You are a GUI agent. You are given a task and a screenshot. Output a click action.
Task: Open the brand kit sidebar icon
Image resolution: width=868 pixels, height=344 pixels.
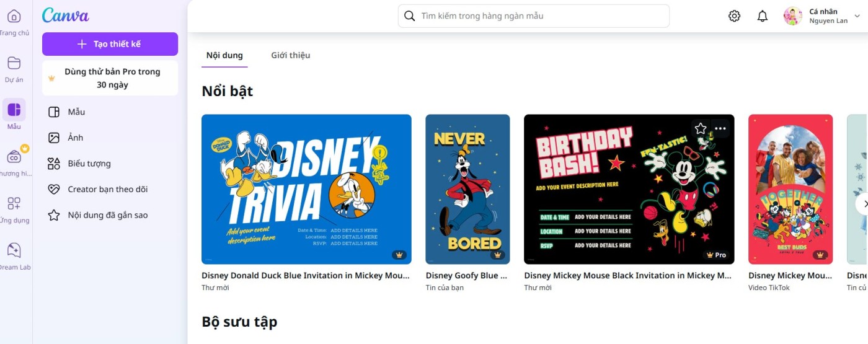(x=14, y=157)
